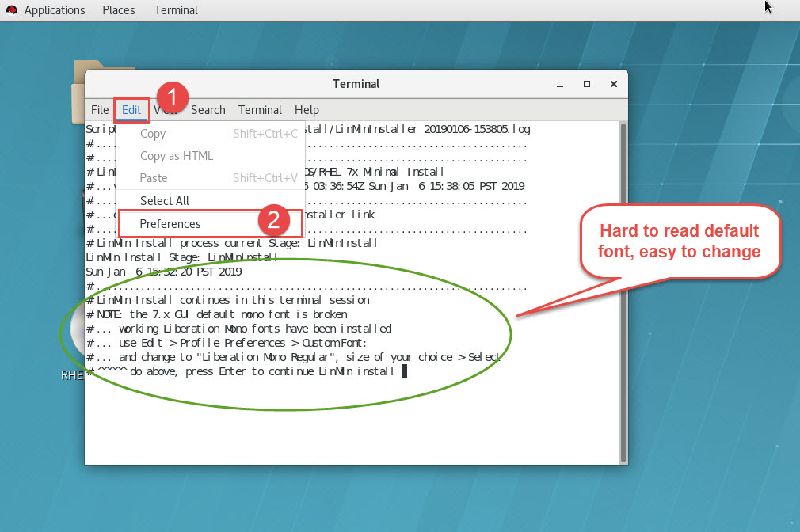Open the Places menu in top panel

(x=118, y=10)
